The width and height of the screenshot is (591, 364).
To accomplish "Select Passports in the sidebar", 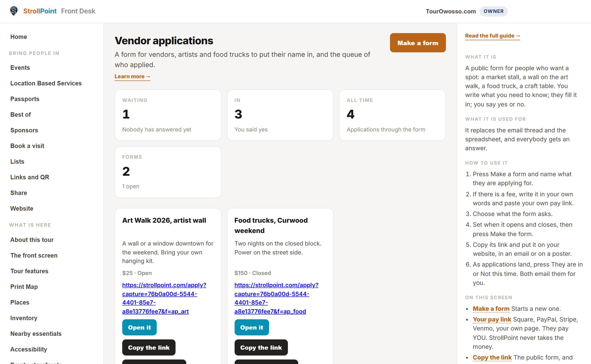I will (25, 99).
